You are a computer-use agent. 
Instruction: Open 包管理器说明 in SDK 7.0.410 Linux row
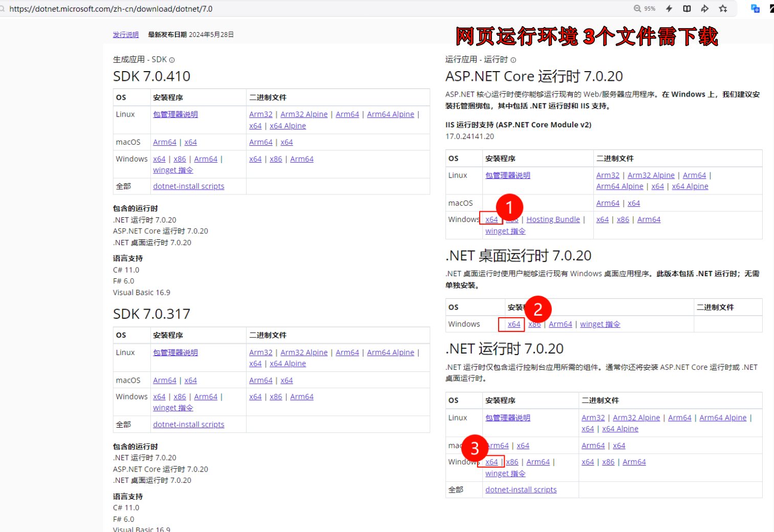[x=175, y=115]
